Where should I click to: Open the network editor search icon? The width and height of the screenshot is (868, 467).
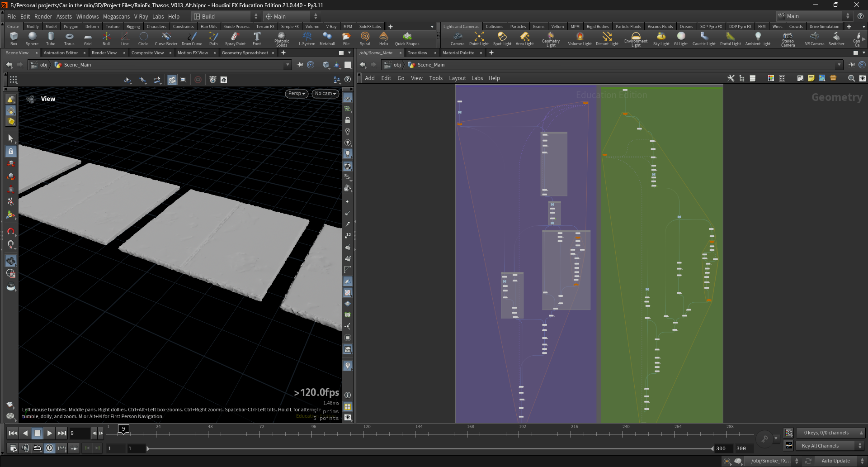(x=851, y=78)
